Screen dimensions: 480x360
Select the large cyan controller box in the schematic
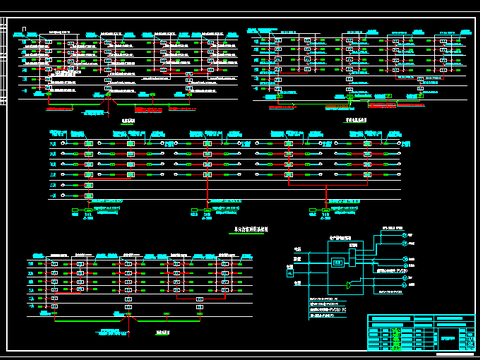click(345, 268)
